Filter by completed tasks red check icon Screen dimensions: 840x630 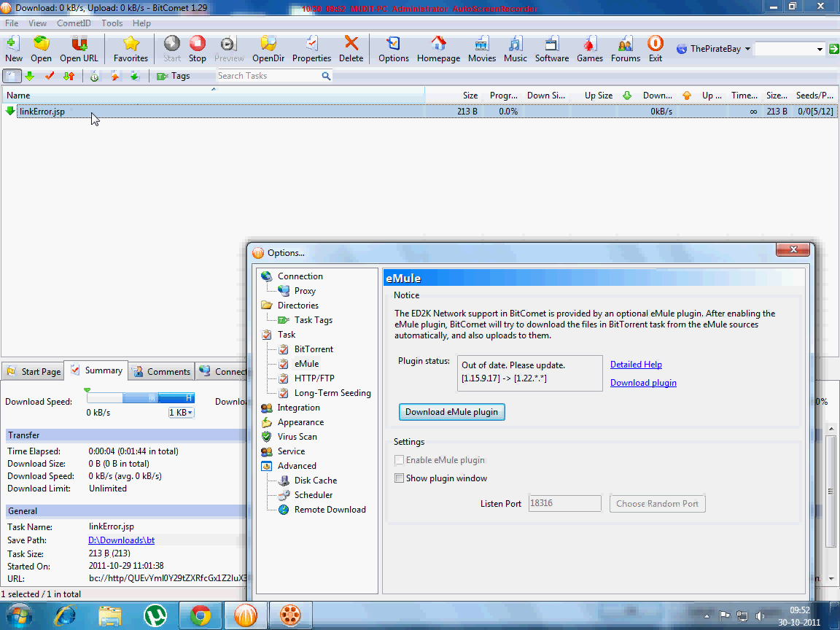[50, 76]
